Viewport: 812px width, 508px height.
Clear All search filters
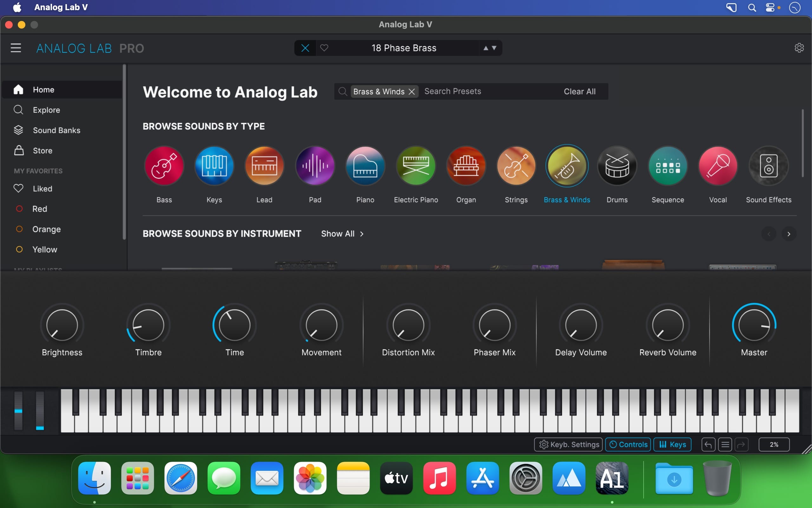point(580,91)
